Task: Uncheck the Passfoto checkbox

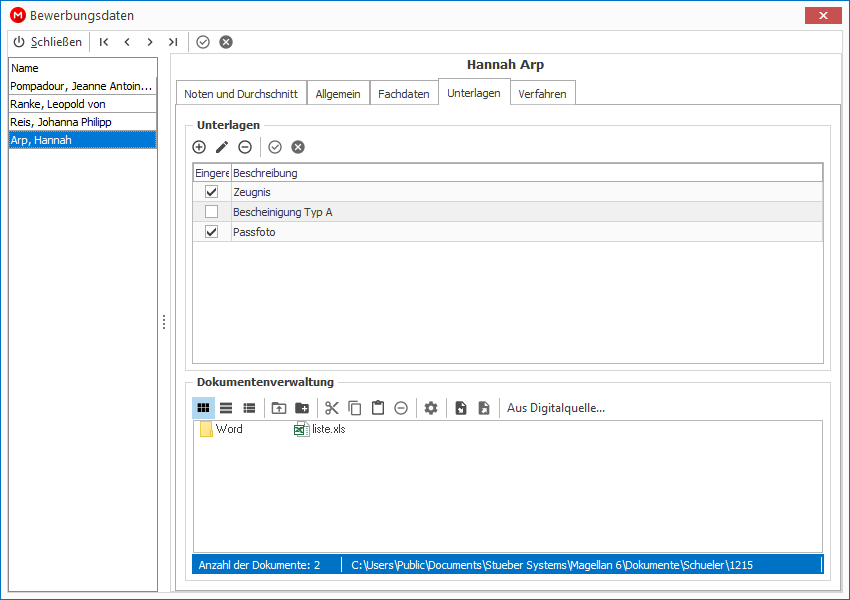Action: coord(211,232)
